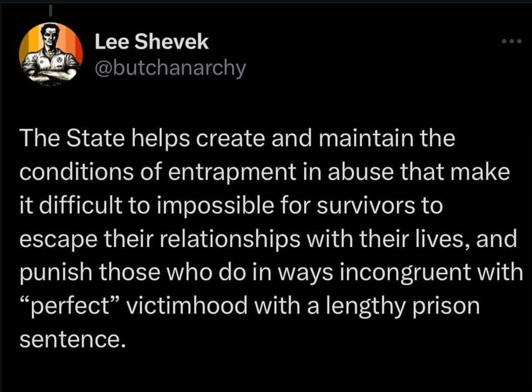Image resolution: width=532 pixels, height=392 pixels.
Task: Click the Lee Shevek profile avatar
Action: point(51,54)
